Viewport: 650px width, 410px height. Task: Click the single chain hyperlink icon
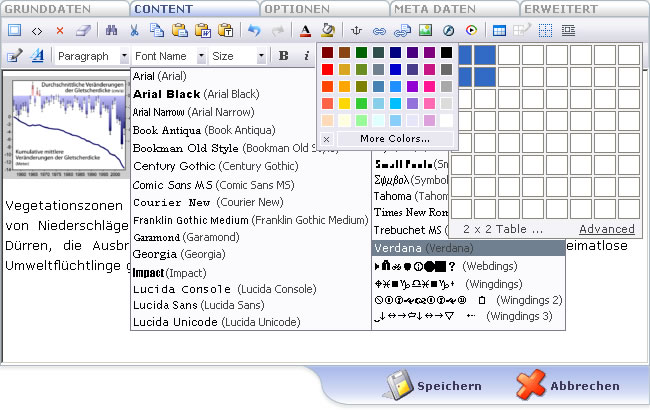click(x=379, y=31)
